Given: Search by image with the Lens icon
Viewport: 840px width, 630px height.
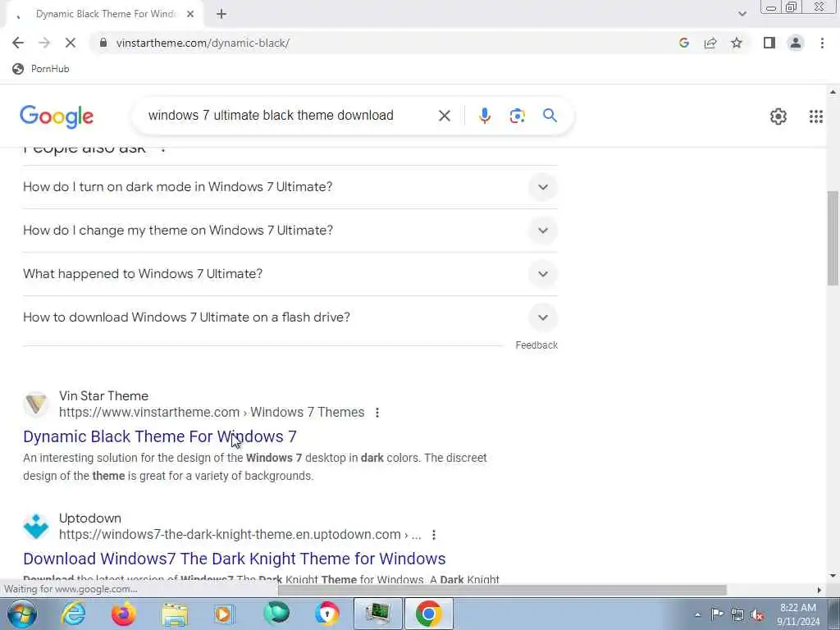Looking at the screenshot, I should coord(517,116).
